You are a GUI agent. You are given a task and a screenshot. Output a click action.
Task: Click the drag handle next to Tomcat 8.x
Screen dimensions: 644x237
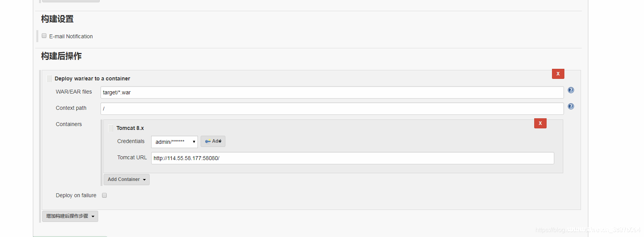pyautogui.click(x=111, y=128)
